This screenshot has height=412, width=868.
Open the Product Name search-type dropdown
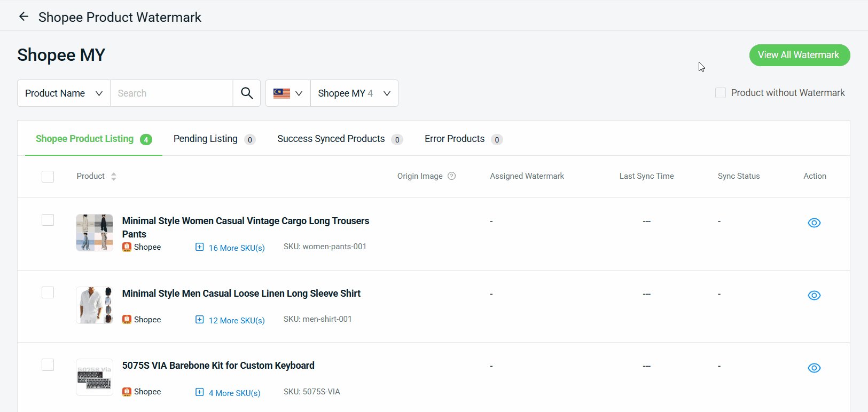(64, 93)
